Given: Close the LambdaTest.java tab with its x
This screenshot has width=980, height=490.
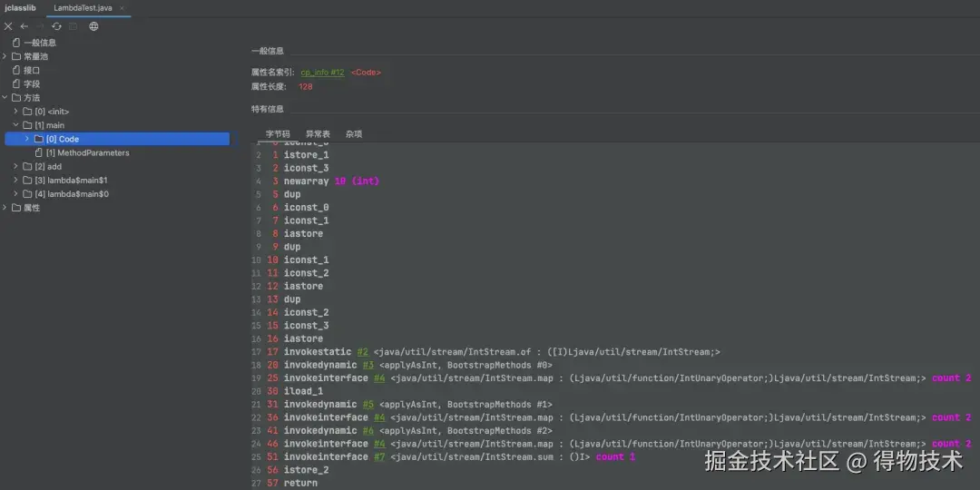Looking at the screenshot, I should point(122,8).
